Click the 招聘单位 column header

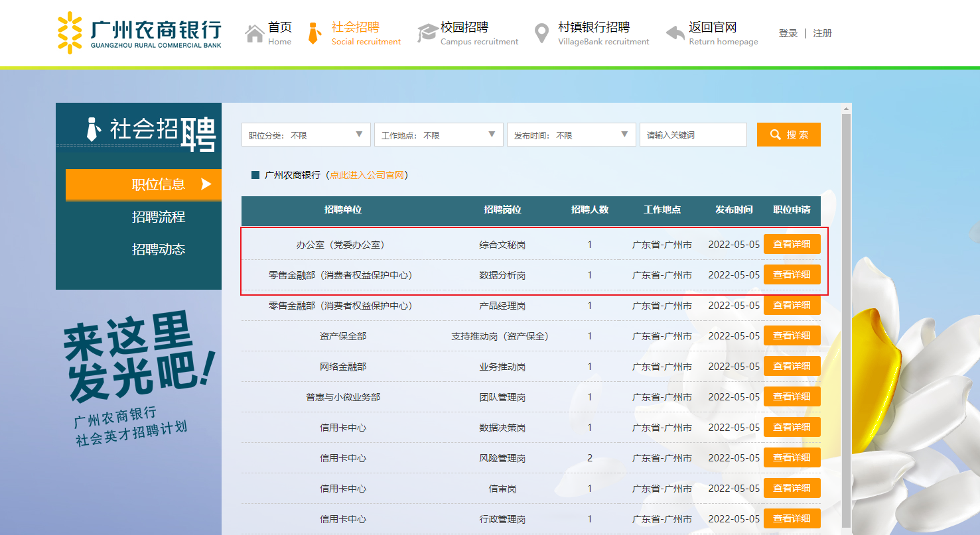[x=343, y=209]
